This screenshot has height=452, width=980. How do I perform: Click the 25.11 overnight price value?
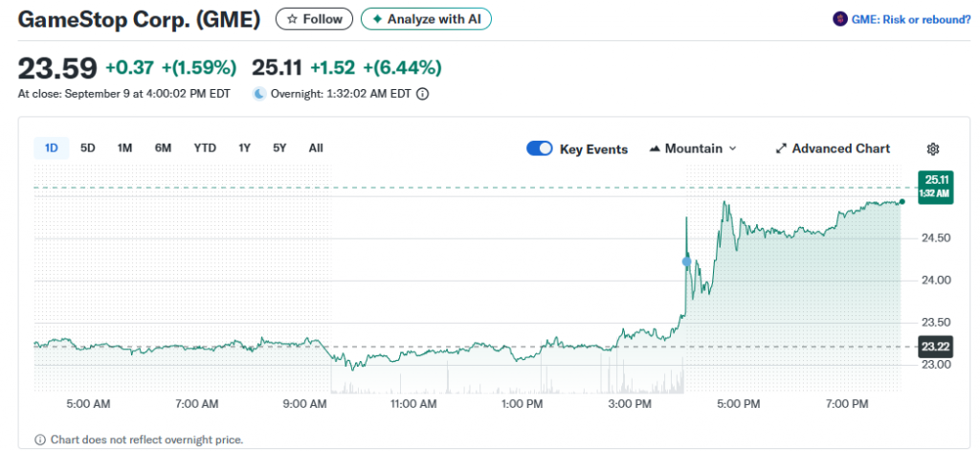click(x=277, y=68)
